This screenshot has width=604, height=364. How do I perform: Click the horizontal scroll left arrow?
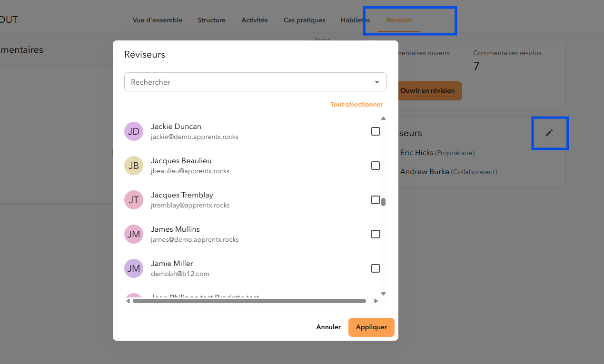pos(128,301)
